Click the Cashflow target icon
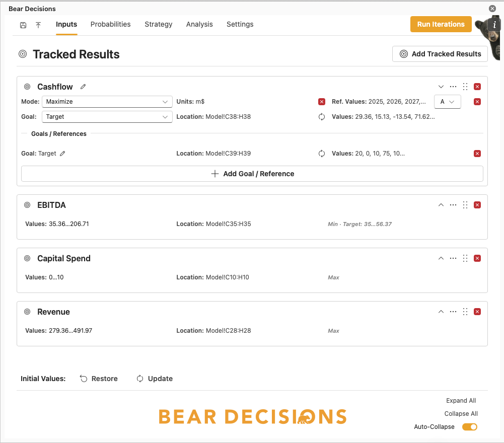The width and height of the screenshot is (504, 443). point(27,87)
